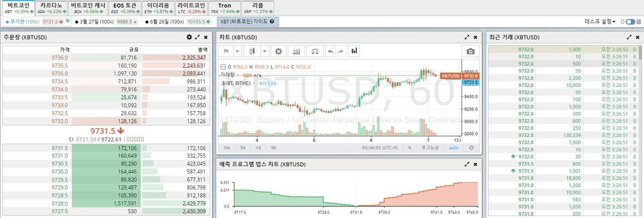Collapse chart legend minus box

[x=223, y=67]
